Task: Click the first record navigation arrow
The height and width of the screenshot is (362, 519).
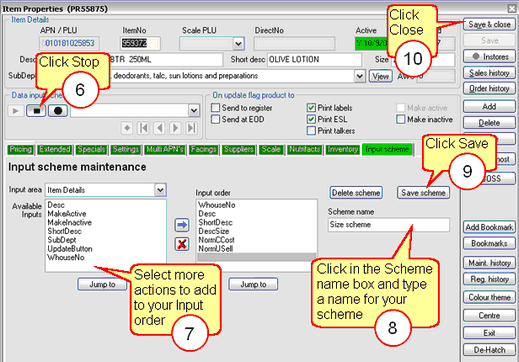Action: tap(143, 128)
